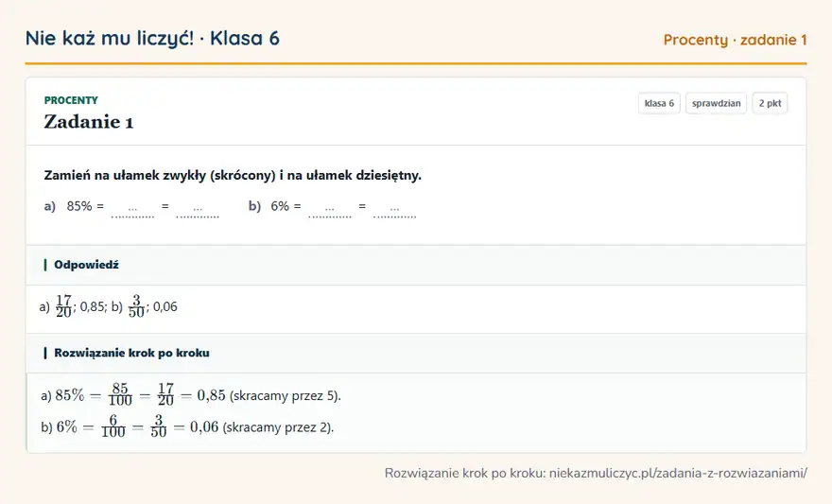Click the 'Zadanie 1' title
Viewport: 832px width, 504px height.
(89, 122)
